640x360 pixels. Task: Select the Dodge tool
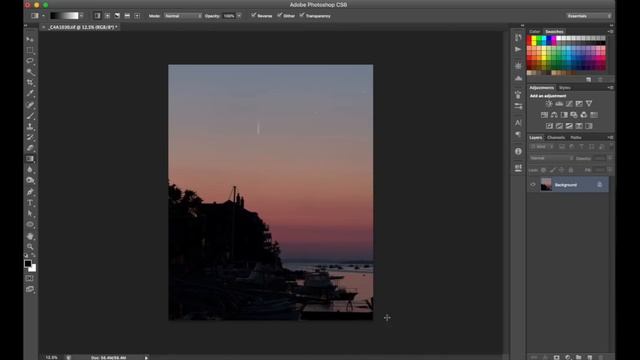coord(30,180)
